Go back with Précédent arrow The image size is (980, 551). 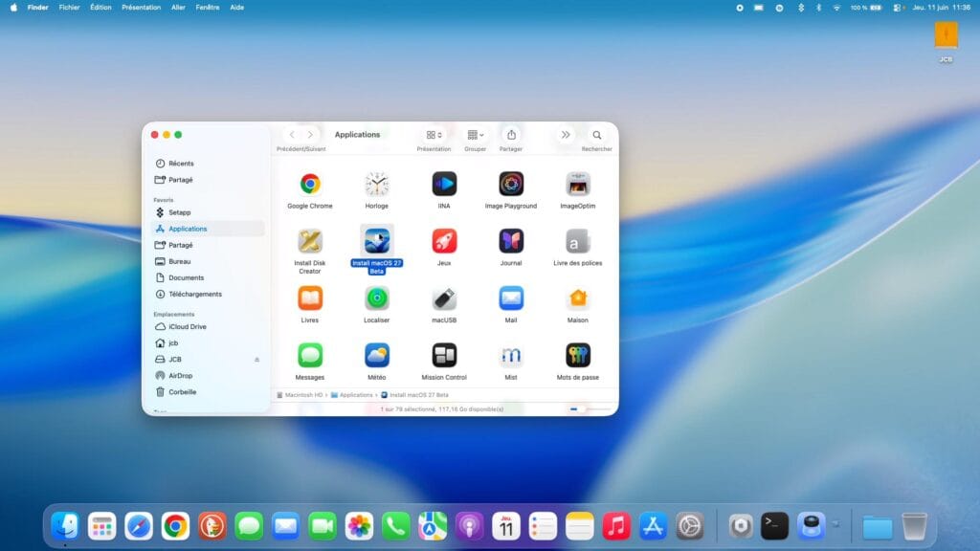[292, 135]
